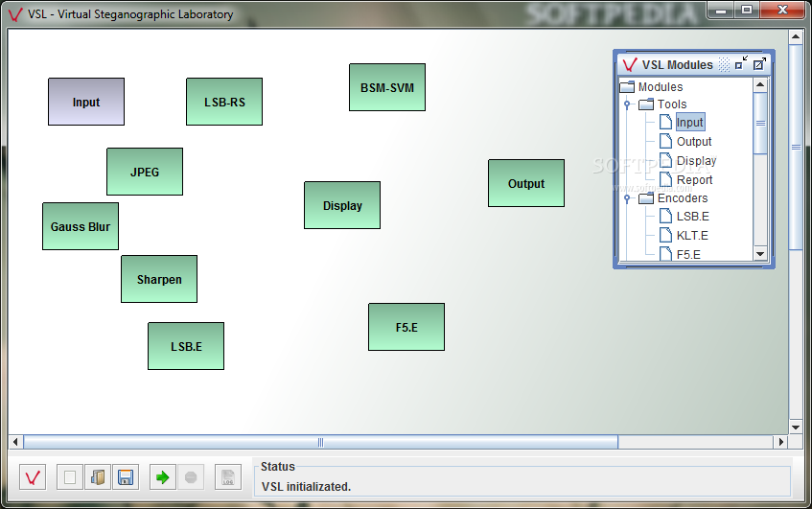Image resolution: width=812 pixels, height=509 pixels.
Task: Click the dotted grip on VSL Modules title
Action: [x=725, y=65]
